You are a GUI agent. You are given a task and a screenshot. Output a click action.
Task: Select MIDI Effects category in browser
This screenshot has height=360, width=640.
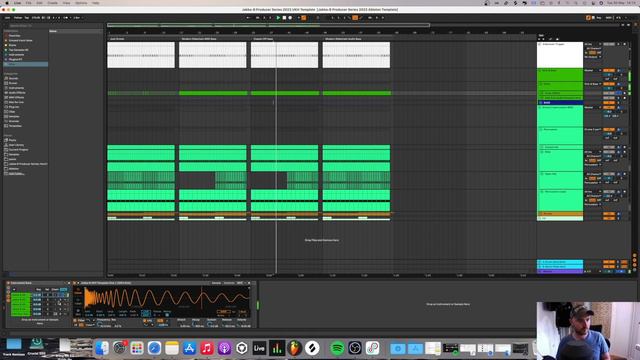tap(16, 98)
